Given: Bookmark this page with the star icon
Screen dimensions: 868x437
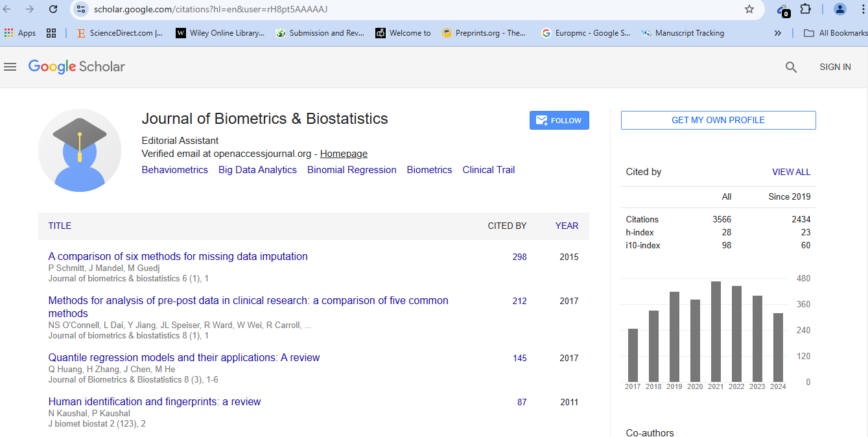Looking at the screenshot, I should tap(749, 9).
